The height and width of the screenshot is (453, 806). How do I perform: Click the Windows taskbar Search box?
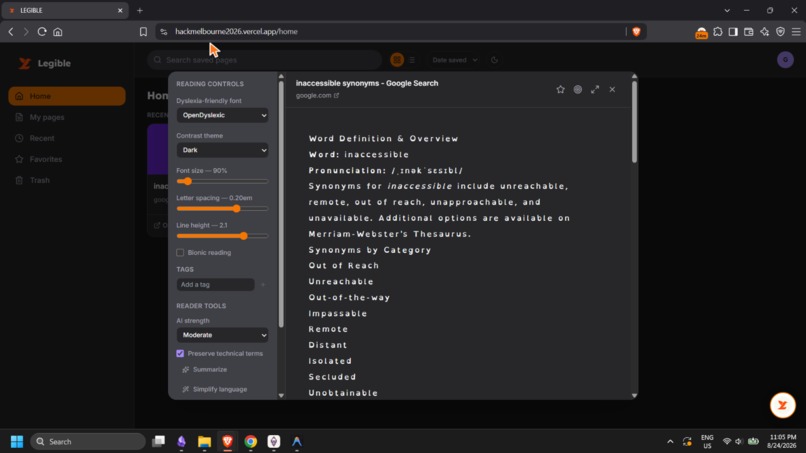(88, 441)
